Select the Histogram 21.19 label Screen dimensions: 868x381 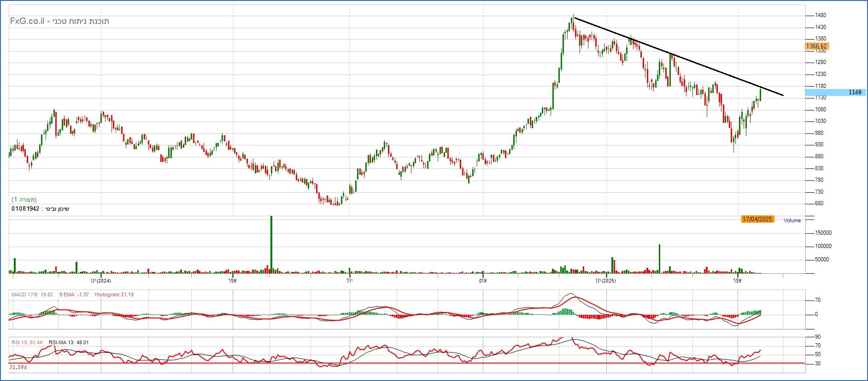pyautogui.click(x=114, y=294)
